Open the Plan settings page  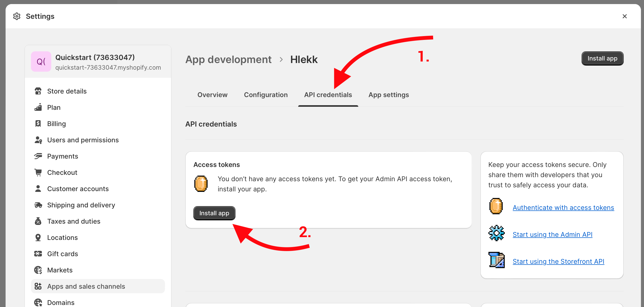coord(98,108)
